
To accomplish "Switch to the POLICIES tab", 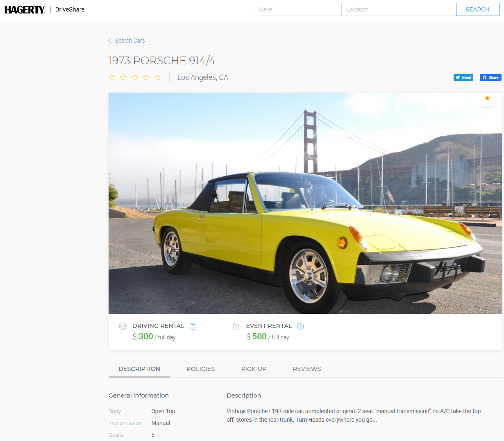I will (x=200, y=369).
